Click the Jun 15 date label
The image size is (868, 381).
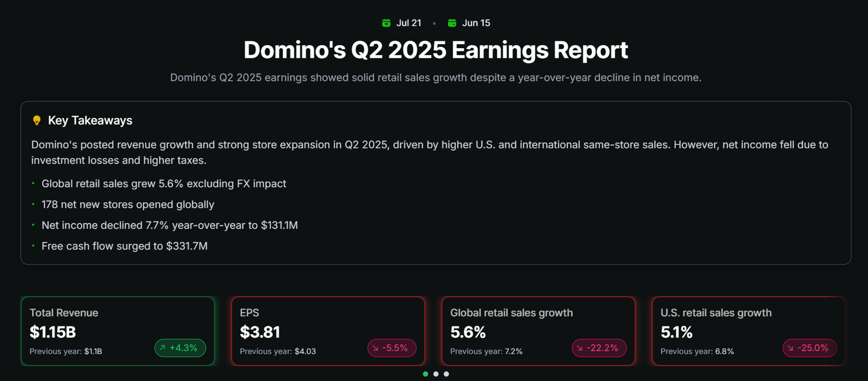476,23
